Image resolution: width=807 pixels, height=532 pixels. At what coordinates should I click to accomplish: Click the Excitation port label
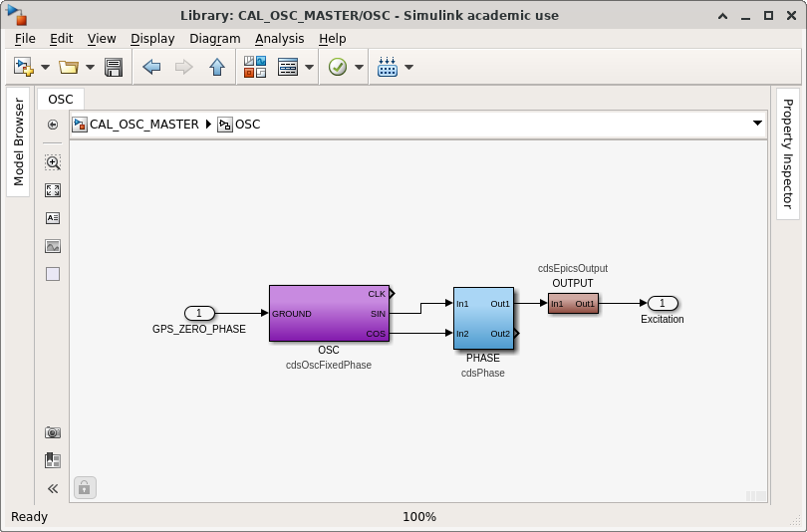(x=663, y=319)
